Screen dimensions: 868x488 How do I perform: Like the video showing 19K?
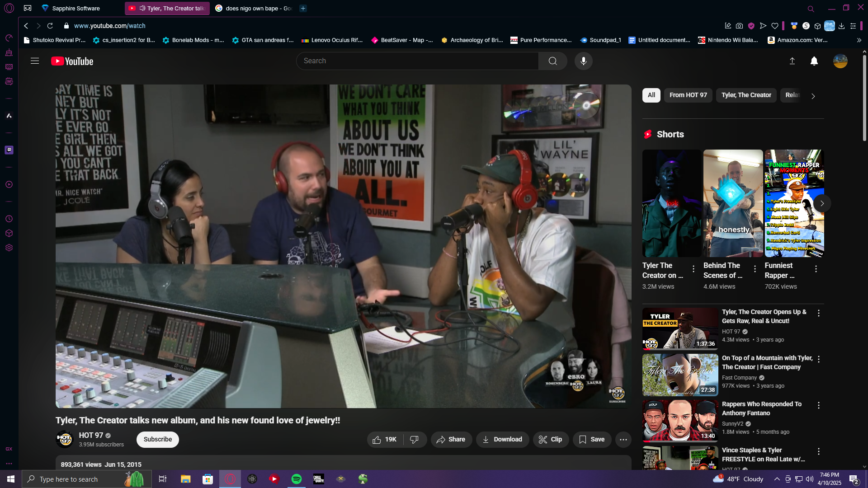(384, 440)
